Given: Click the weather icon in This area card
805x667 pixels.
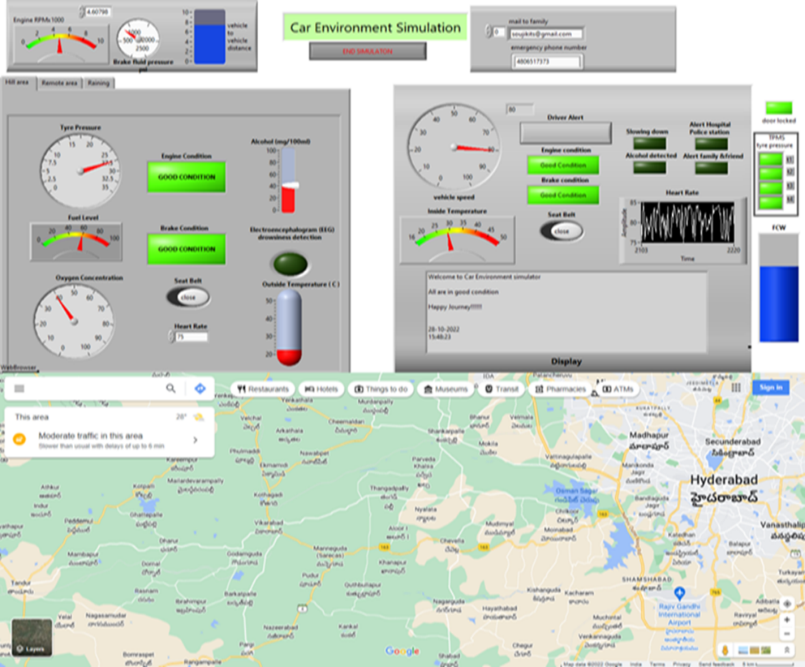Looking at the screenshot, I should (198, 417).
